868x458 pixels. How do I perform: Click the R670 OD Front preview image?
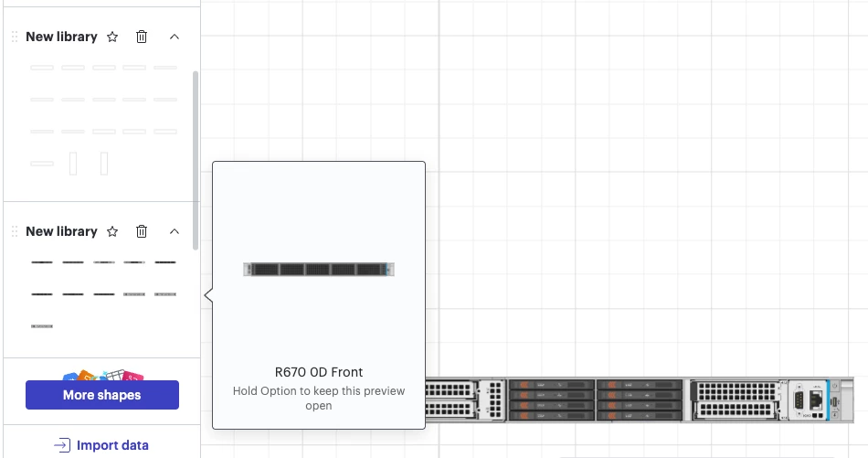tap(319, 270)
